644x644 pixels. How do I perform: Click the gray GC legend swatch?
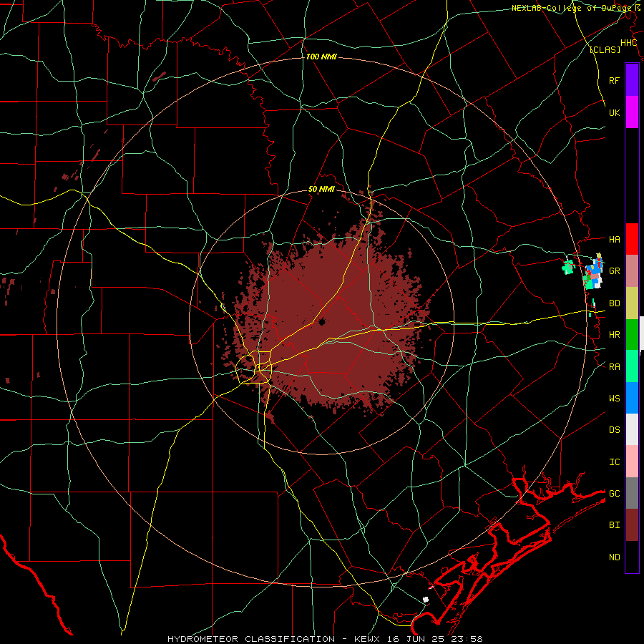632,493
